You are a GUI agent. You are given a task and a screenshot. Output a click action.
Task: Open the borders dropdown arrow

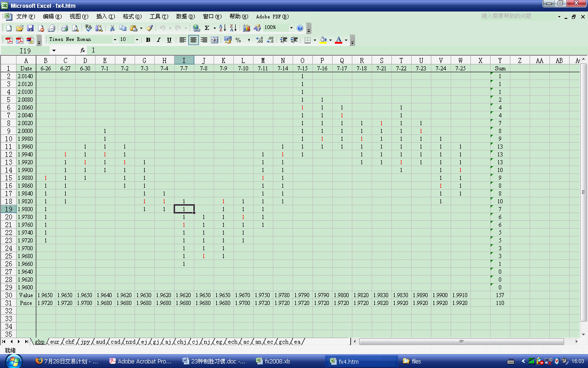click(x=315, y=40)
